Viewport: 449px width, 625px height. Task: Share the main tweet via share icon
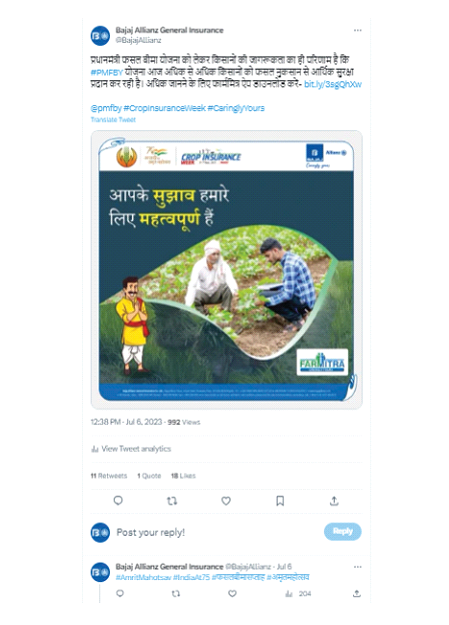[334, 501]
